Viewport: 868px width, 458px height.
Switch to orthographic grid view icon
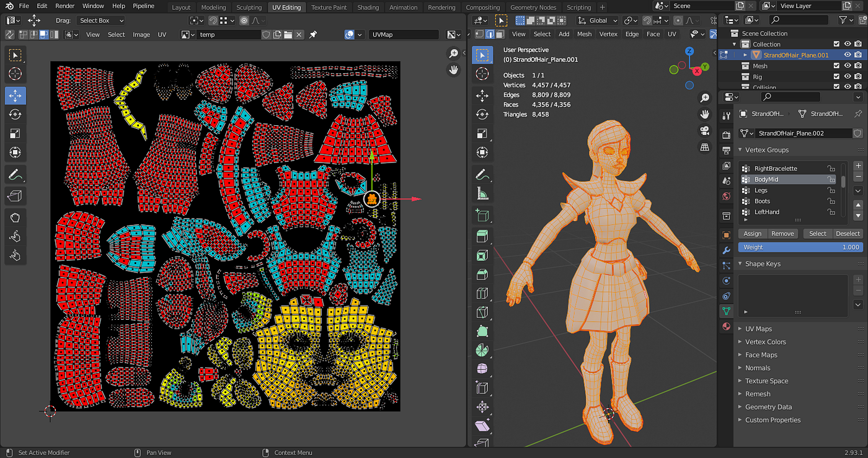click(704, 148)
